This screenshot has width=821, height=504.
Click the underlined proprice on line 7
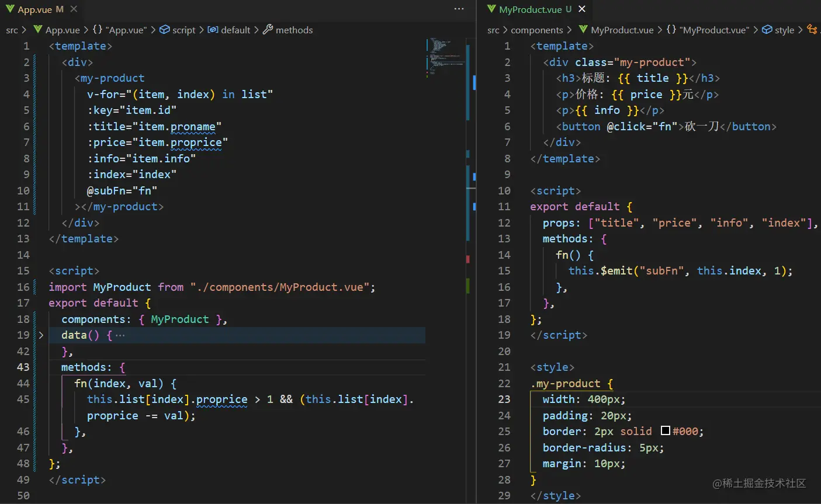click(196, 142)
